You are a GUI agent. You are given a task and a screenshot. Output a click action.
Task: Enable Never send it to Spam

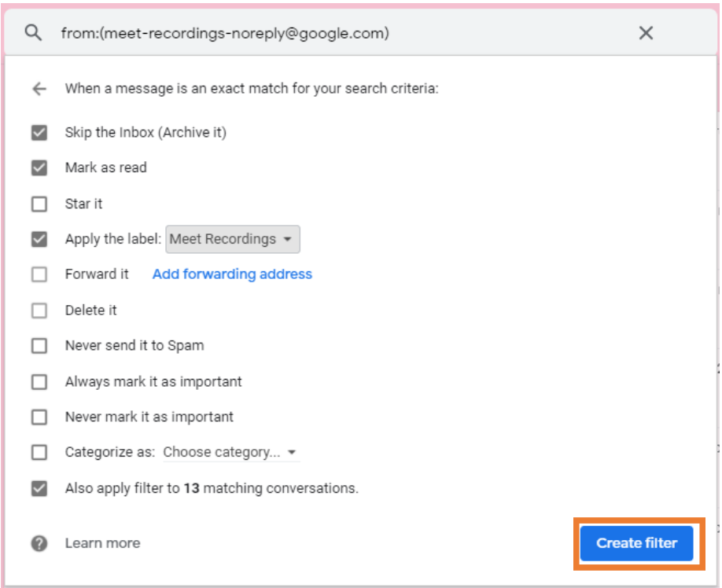click(x=39, y=346)
